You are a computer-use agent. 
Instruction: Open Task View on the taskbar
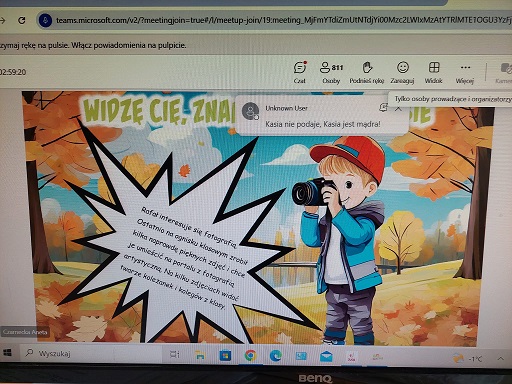175,355
